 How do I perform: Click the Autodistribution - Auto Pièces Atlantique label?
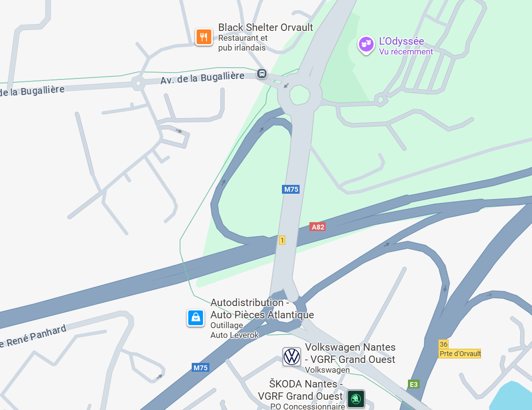click(x=262, y=308)
